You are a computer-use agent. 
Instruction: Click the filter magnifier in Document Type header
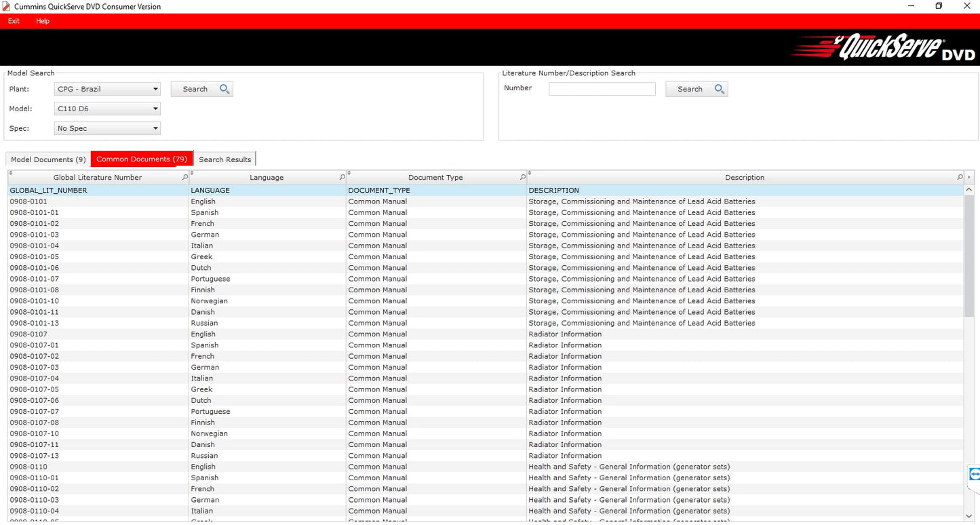click(x=522, y=178)
